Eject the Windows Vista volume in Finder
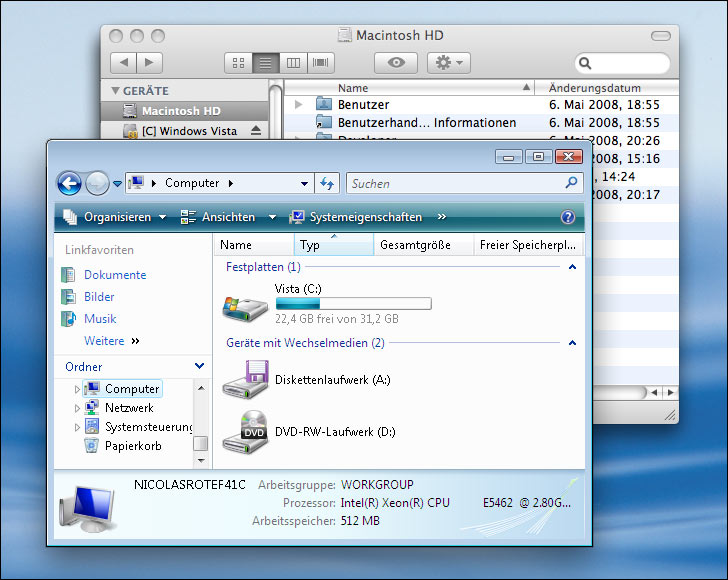728x580 pixels. (x=256, y=131)
